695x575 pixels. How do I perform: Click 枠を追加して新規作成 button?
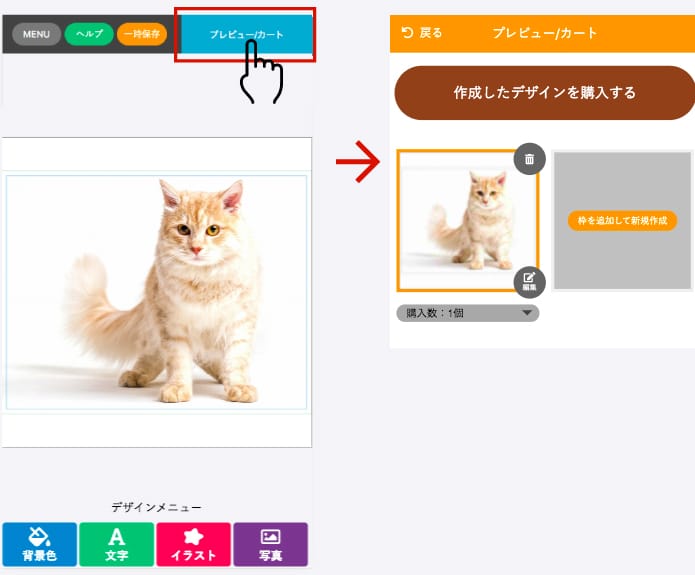tap(622, 220)
